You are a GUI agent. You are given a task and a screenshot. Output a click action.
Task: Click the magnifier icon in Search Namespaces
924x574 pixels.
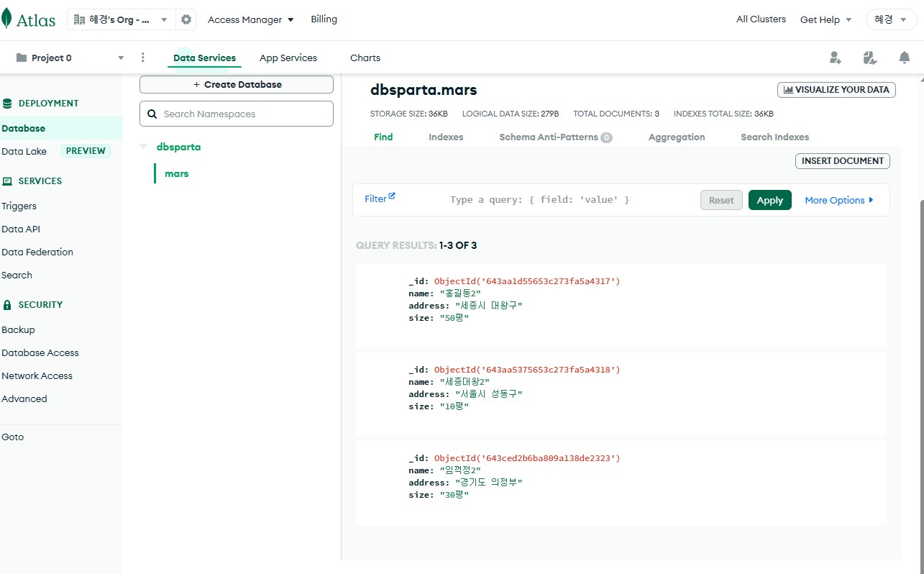tap(152, 114)
